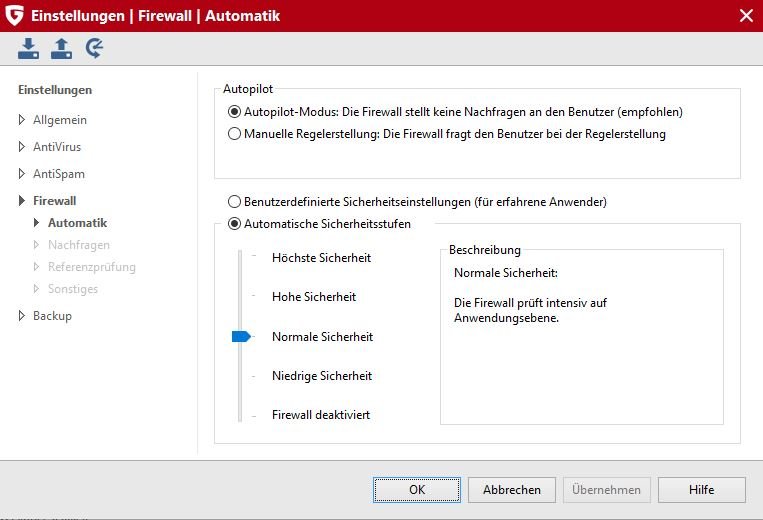Click the reset settings toolbar icon

95,48
